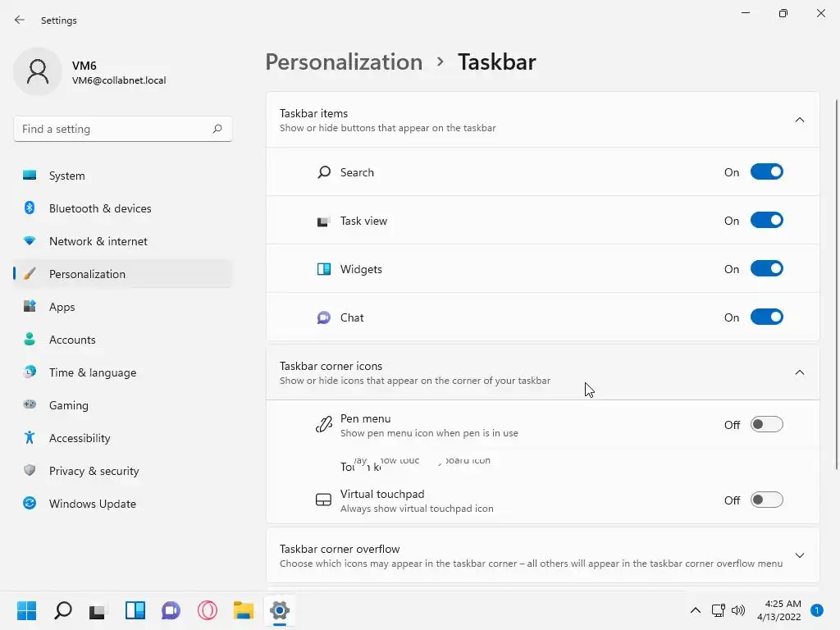This screenshot has width=840, height=630.
Task: Show hidden tray icons
Action: click(696, 610)
